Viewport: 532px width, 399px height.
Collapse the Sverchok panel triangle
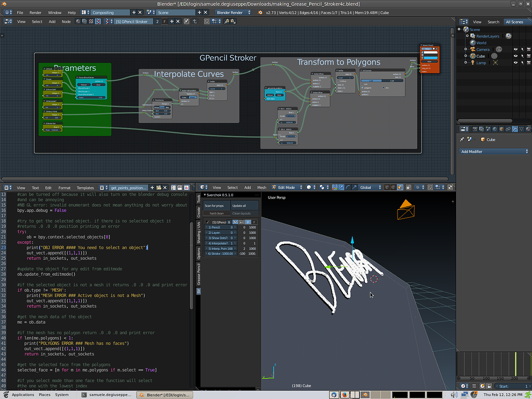205,195
